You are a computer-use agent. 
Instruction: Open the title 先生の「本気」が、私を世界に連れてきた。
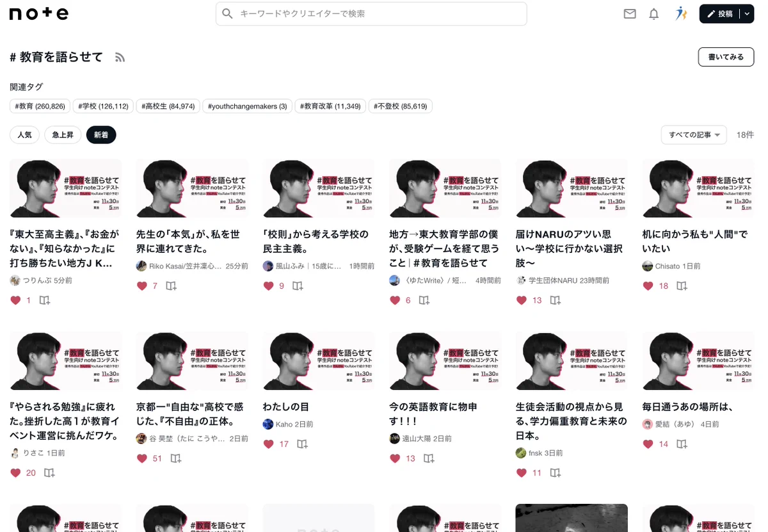pyautogui.click(x=188, y=241)
